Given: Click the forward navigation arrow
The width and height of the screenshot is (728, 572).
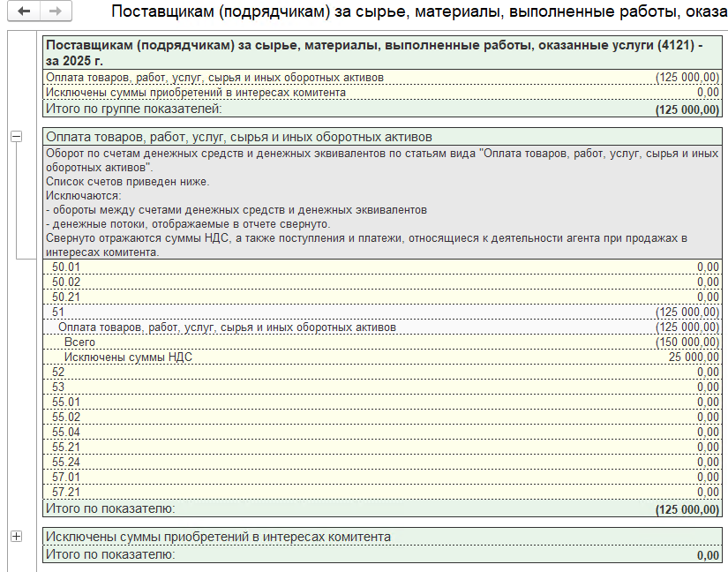Looking at the screenshot, I should pos(55,11).
